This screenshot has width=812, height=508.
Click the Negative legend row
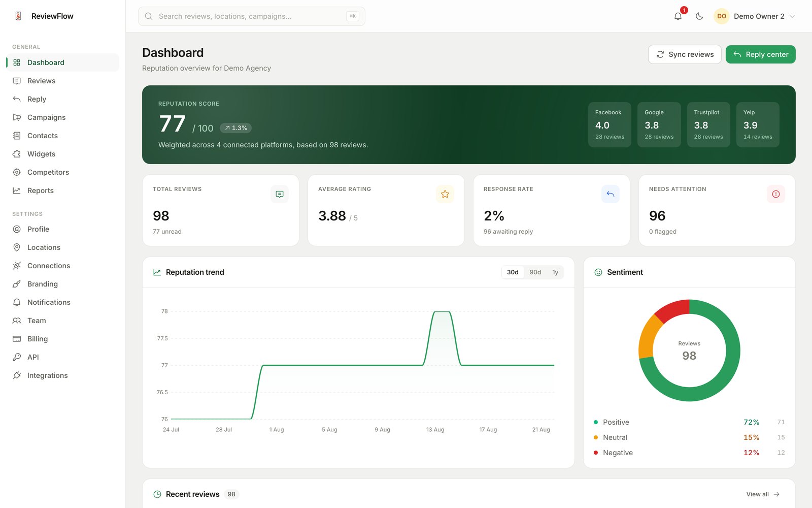689,453
